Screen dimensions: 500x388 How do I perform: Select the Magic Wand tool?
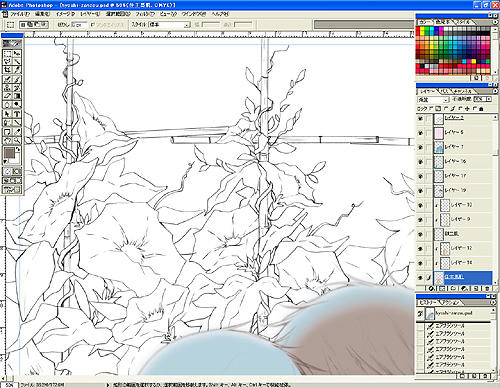coord(17,62)
